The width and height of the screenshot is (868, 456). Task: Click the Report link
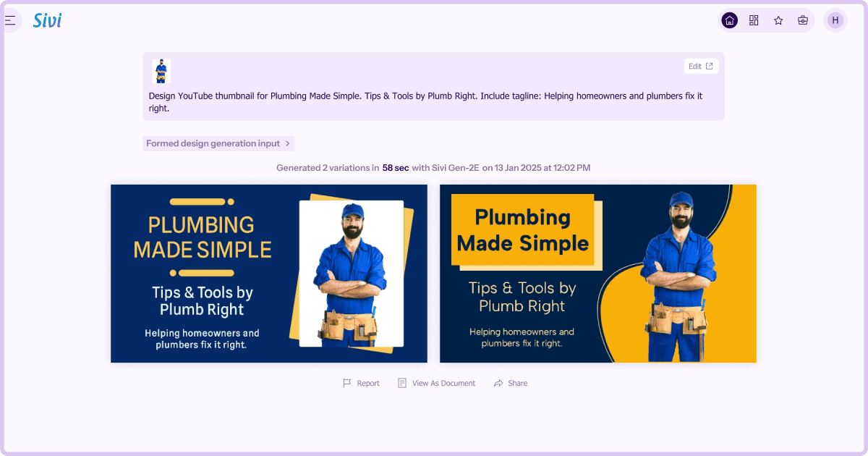click(x=367, y=383)
